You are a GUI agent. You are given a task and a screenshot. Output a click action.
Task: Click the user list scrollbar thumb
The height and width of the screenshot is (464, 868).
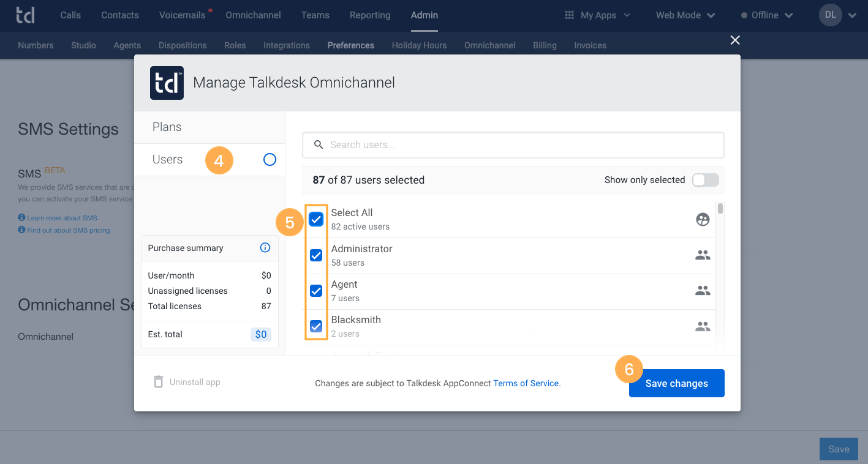[x=720, y=209]
